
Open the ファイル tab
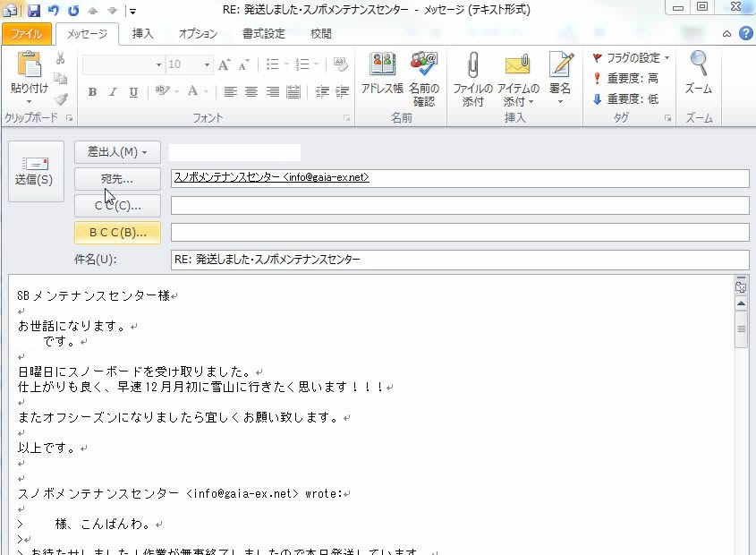27,34
